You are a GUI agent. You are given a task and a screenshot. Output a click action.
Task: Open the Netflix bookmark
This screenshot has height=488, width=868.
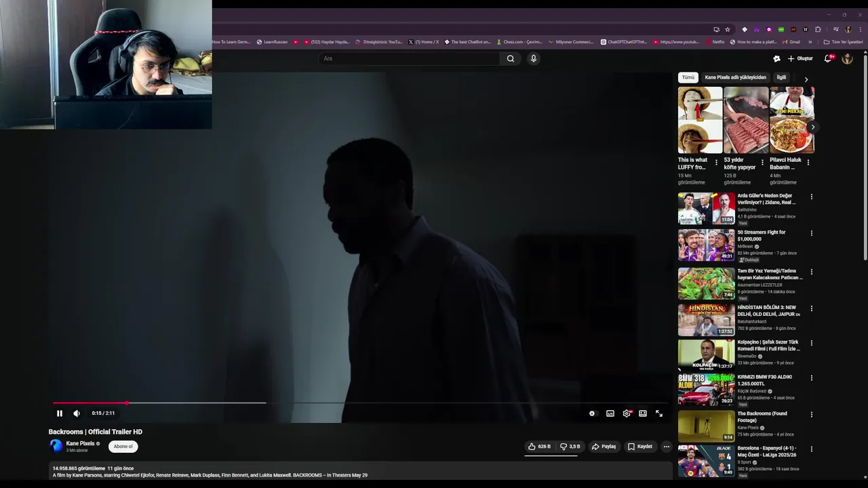[x=715, y=42]
